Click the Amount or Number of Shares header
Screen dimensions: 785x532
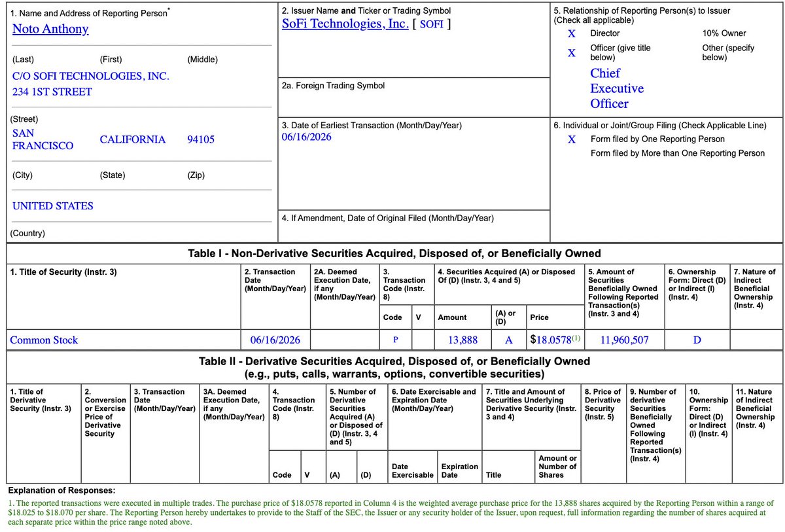(558, 467)
